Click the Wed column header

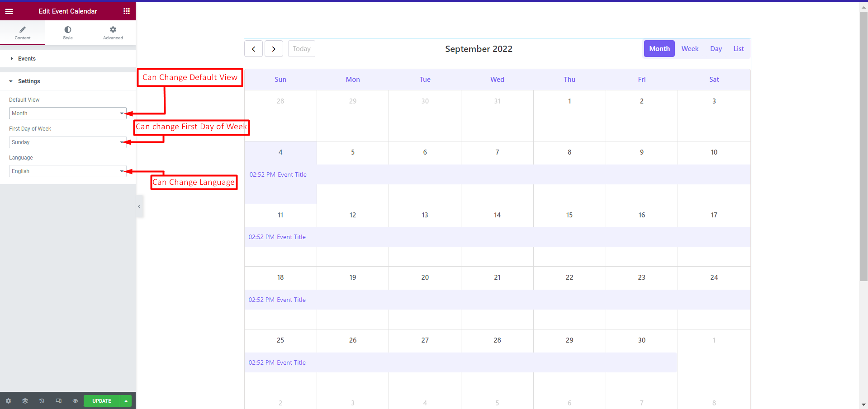[x=497, y=80]
